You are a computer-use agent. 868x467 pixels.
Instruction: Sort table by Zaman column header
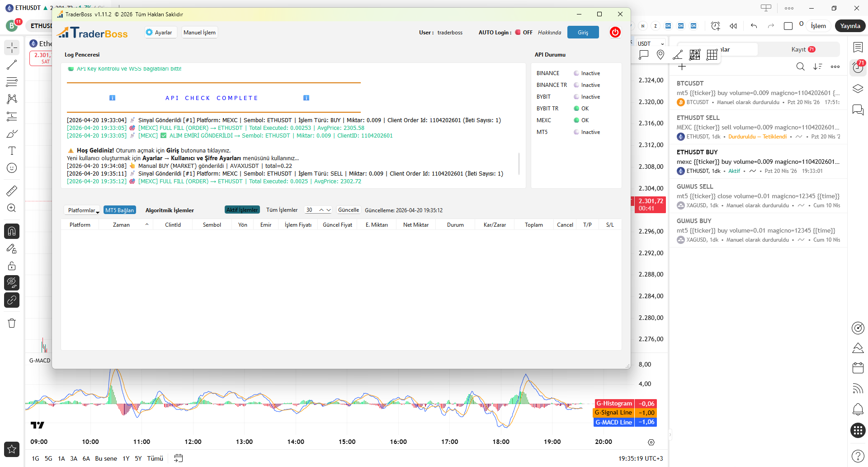point(126,225)
